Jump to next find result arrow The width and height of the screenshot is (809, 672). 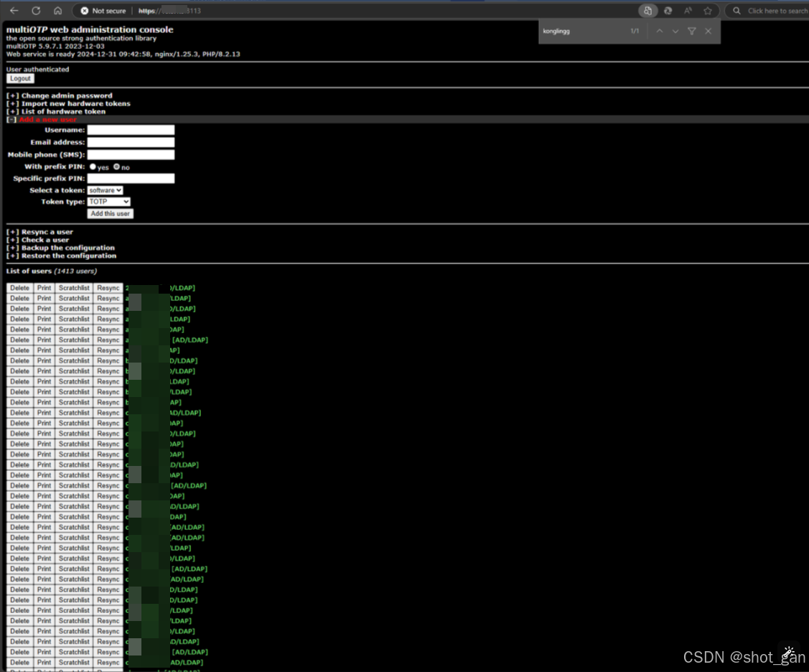[675, 31]
